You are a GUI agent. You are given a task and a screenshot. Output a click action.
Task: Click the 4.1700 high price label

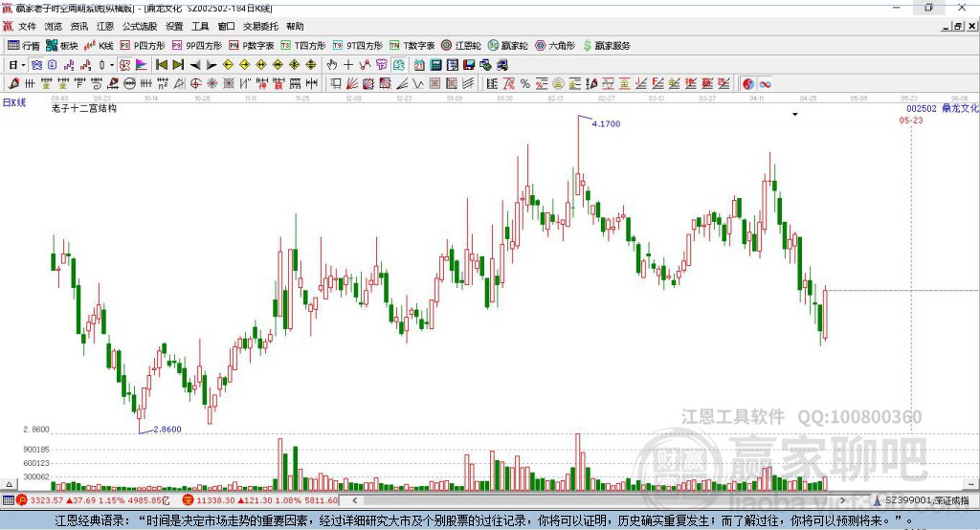click(606, 123)
